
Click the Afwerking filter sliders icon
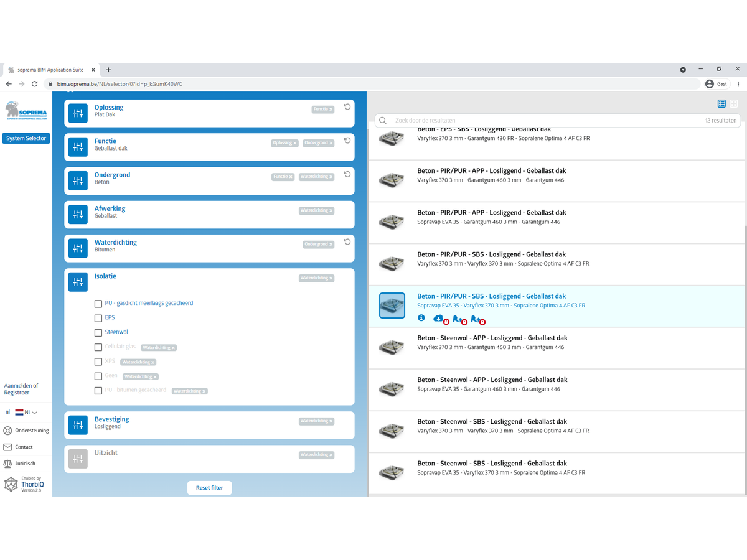click(x=78, y=214)
